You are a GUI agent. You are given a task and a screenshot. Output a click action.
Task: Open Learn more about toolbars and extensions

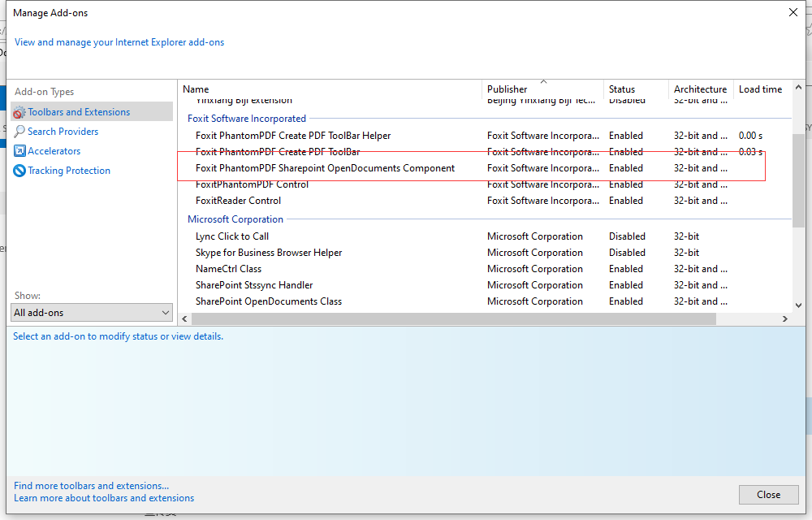click(x=104, y=498)
